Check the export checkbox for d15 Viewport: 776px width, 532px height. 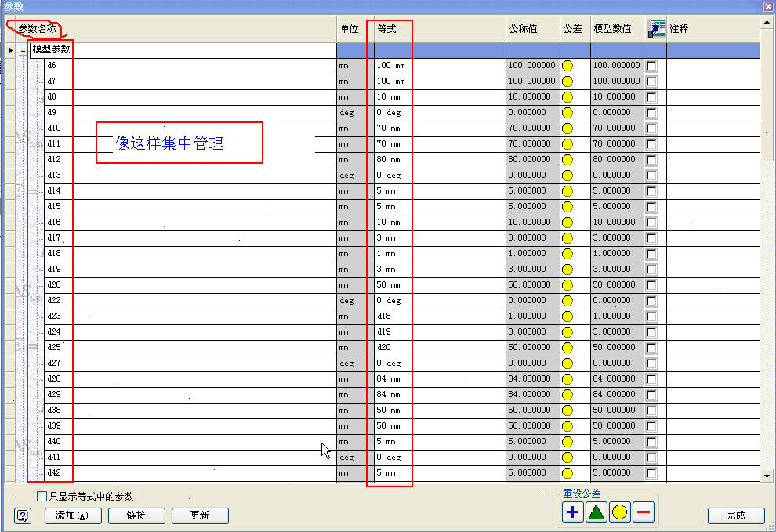(652, 207)
